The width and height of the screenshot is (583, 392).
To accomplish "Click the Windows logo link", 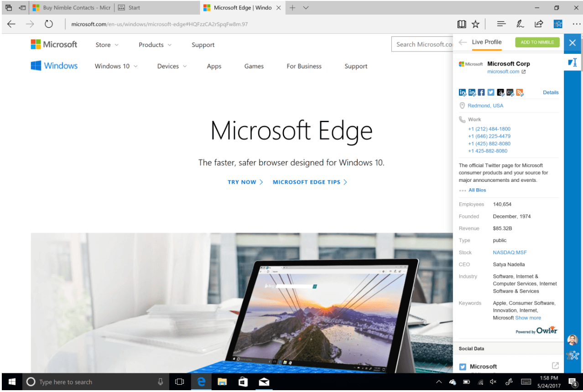I will (54, 66).
